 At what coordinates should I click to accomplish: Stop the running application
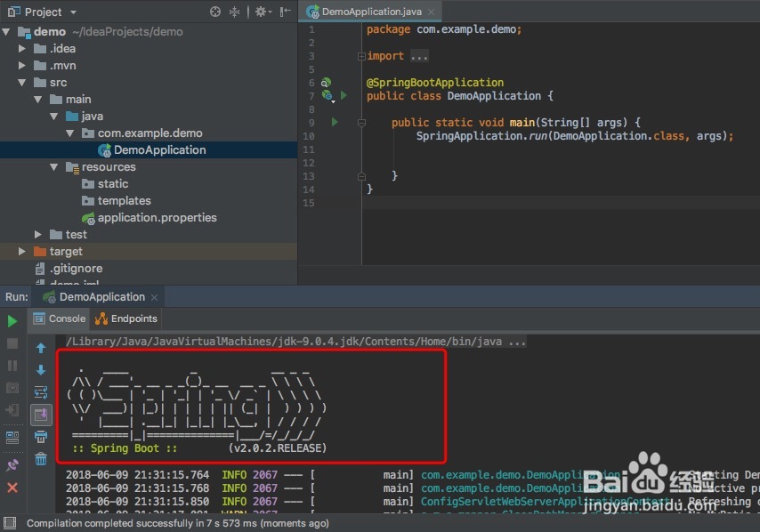(12, 343)
